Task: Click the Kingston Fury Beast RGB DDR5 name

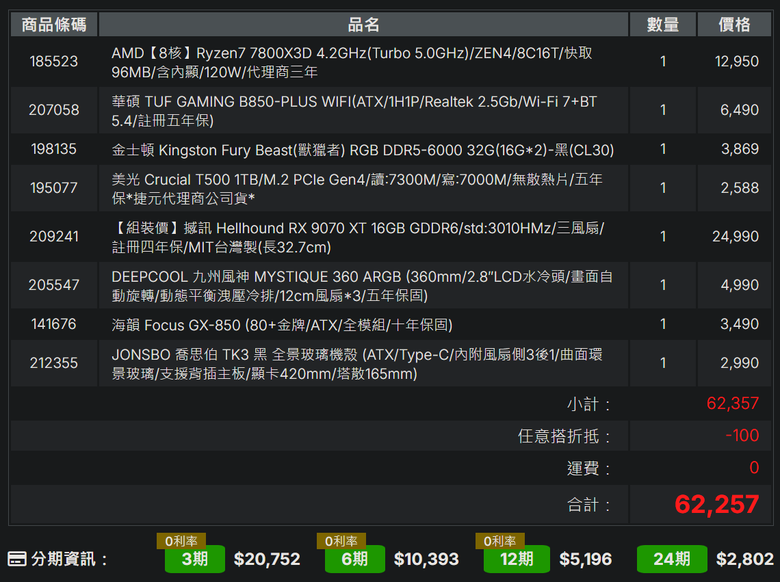Action: (363, 150)
